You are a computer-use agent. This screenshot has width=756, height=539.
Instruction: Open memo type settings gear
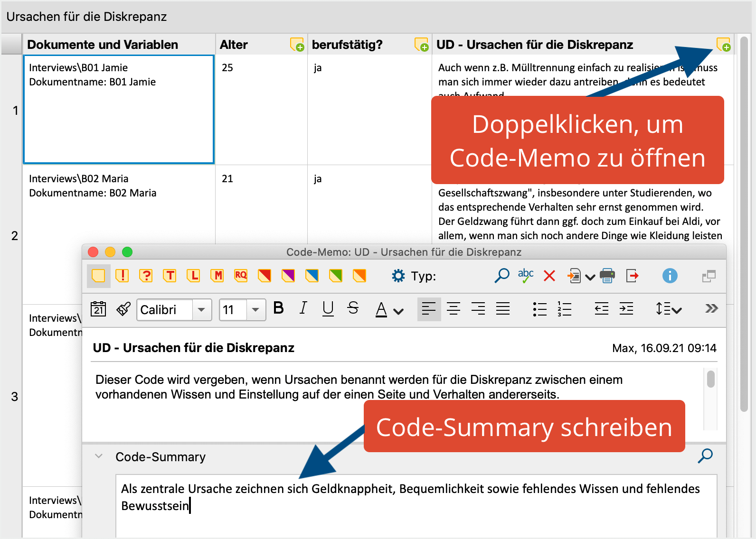398,276
